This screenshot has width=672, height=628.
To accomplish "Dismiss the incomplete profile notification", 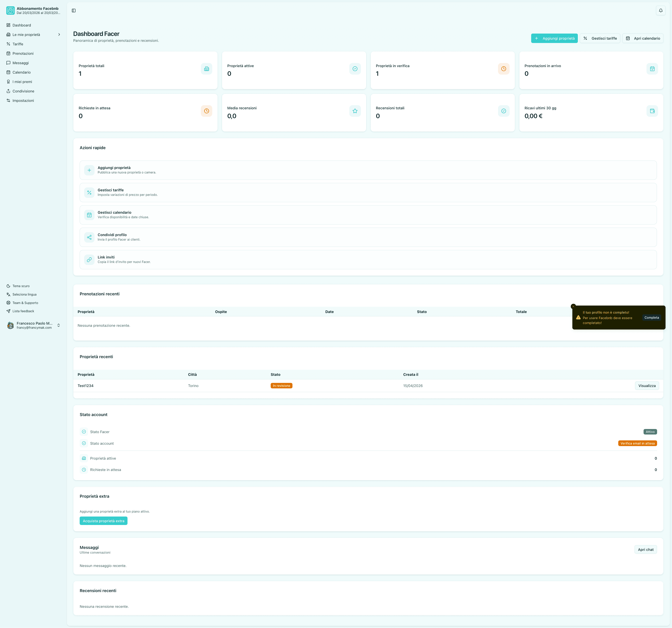I will (573, 306).
